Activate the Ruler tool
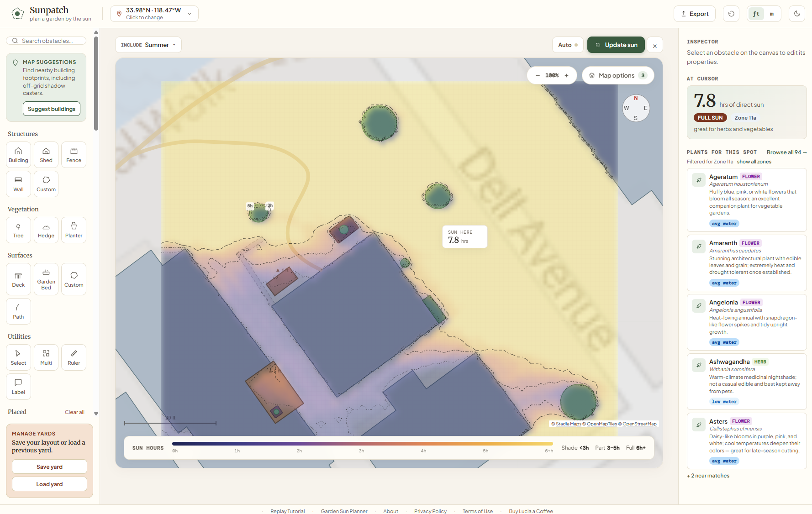The width and height of the screenshot is (812, 514). [74, 357]
